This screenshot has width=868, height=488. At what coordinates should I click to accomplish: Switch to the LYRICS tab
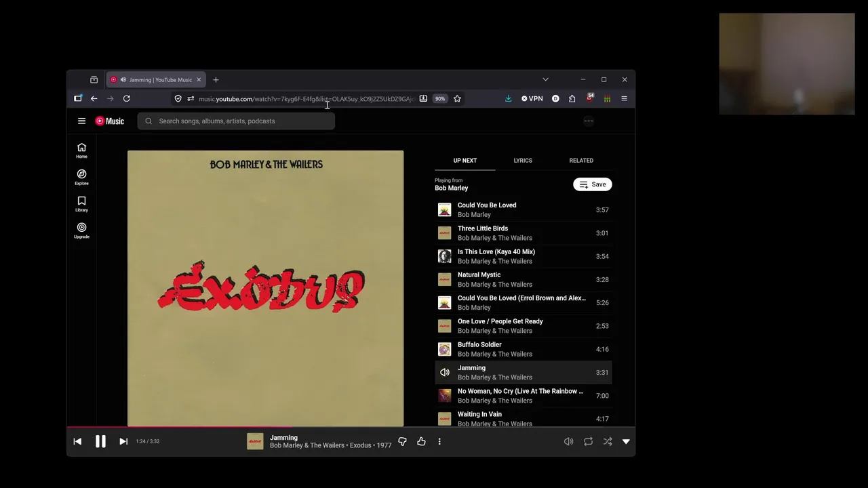click(523, 161)
